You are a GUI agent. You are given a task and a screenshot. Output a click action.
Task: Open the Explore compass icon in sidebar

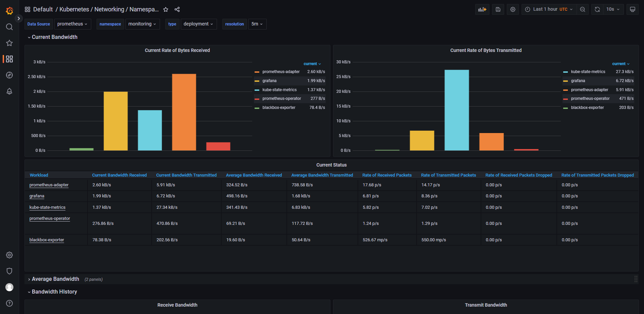click(9, 75)
